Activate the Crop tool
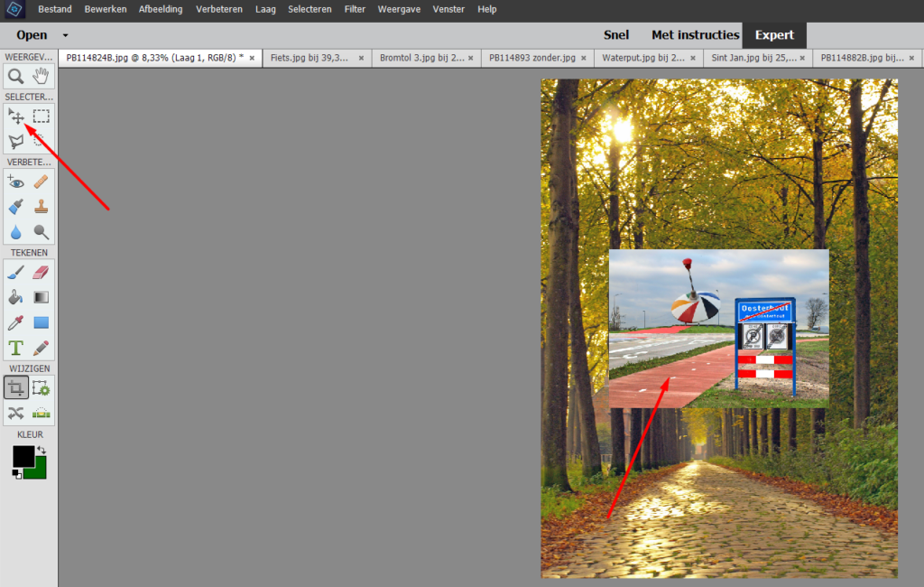 [x=16, y=388]
